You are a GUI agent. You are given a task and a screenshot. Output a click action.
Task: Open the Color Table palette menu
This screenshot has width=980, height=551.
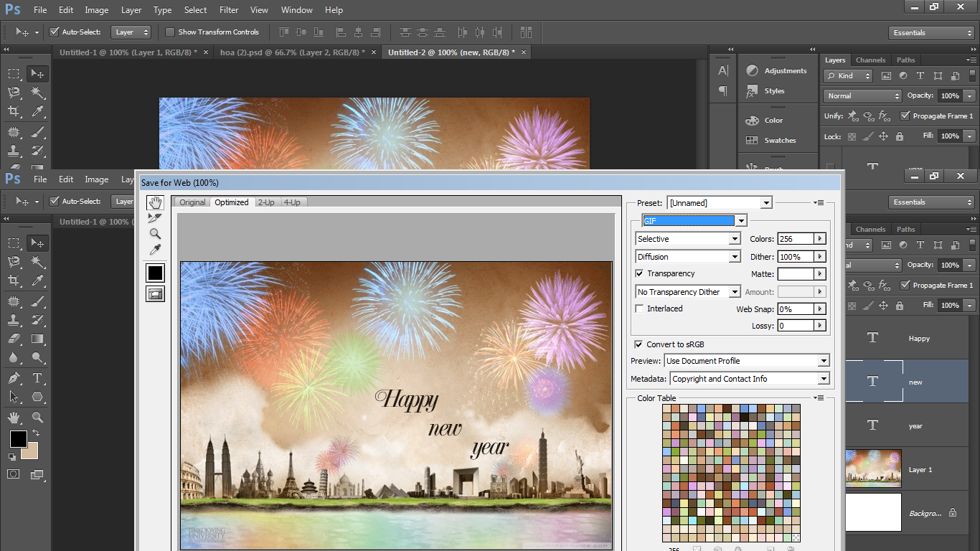tap(819, 398)
